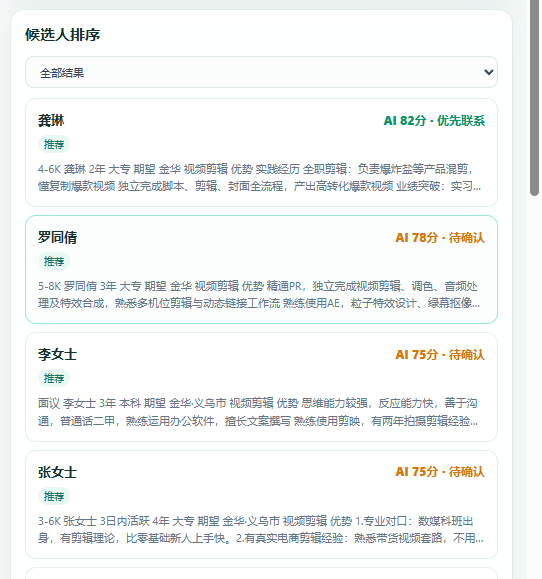Image resolution: width=542 pixels, height=579 pixels.
Task: Open 李女士's summary beginning with 面议
Action: 258,412
